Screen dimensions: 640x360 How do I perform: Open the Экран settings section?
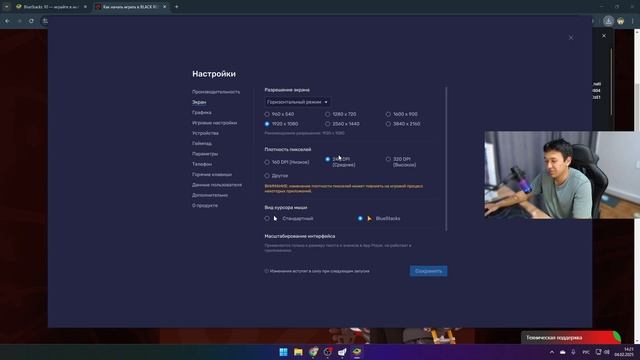click(199, 102)
